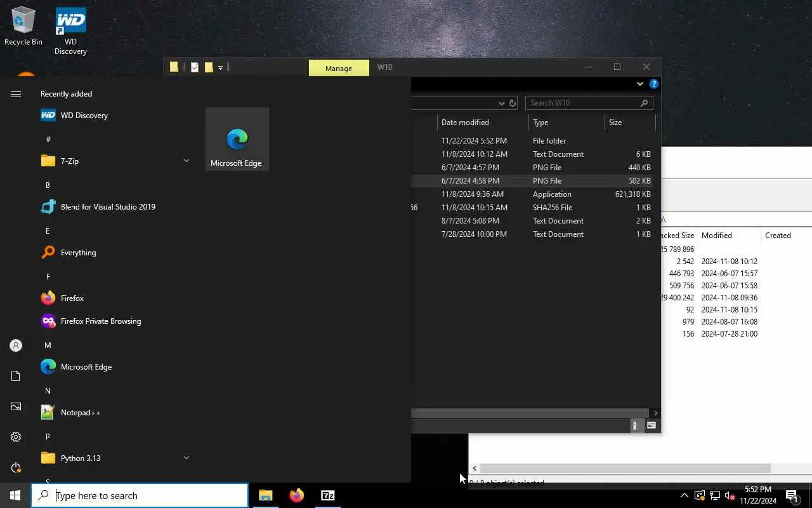Click the Power icon in Start sidebar
This screenshot has height=508, width=812.
click(x=16, y=467)
